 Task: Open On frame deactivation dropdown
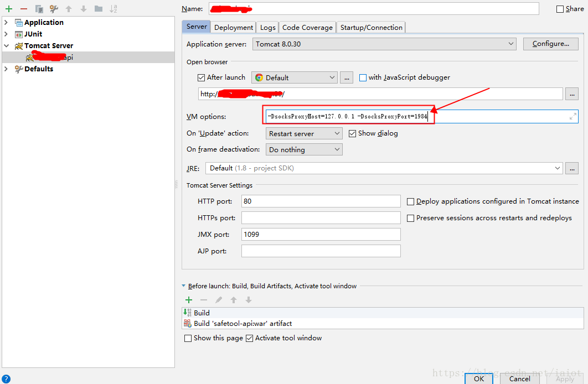point(304,149)
